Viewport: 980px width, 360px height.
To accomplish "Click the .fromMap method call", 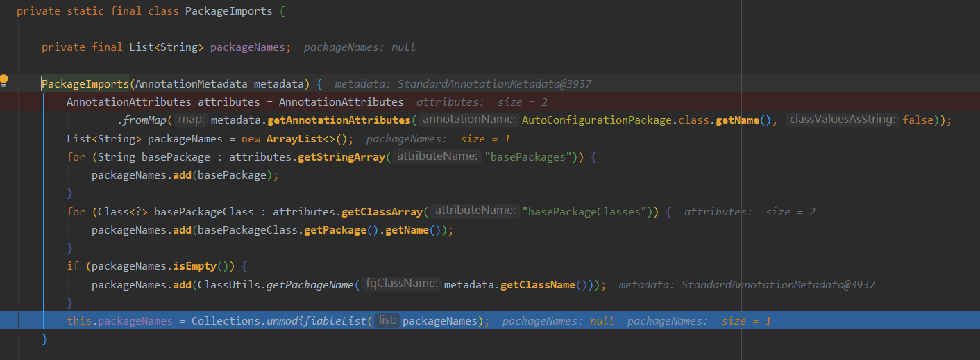I will (142, 120).
